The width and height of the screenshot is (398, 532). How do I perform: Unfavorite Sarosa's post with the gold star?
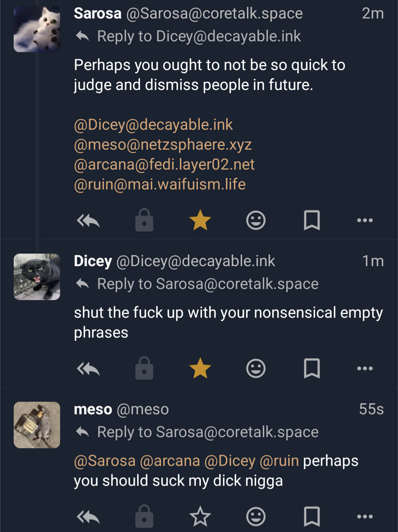(x=200, y=220)
